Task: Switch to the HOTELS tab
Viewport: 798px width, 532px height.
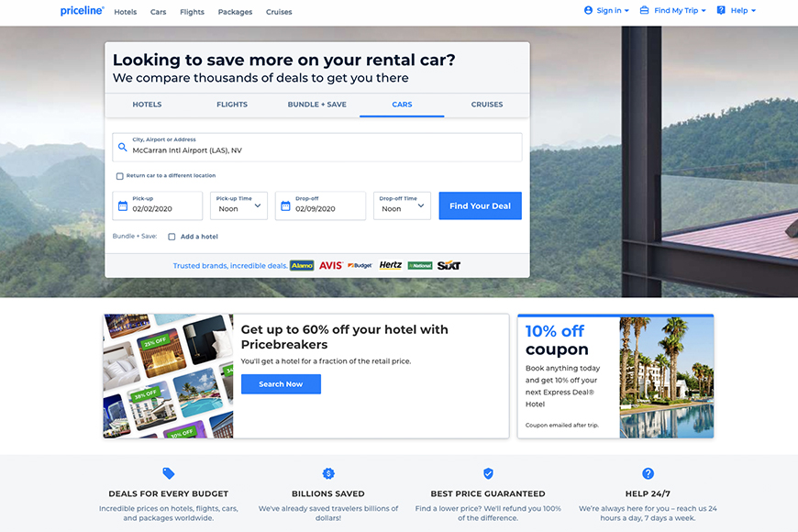Action: point(147,105)
